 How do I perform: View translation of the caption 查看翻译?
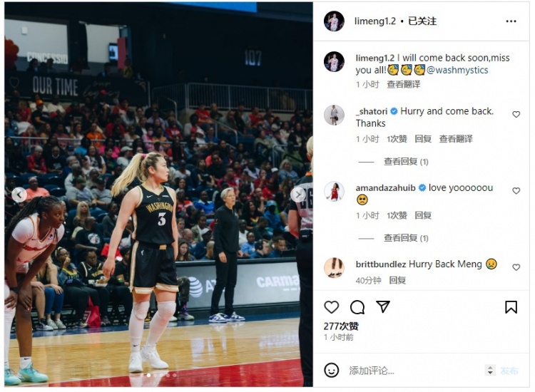point(403,84)
